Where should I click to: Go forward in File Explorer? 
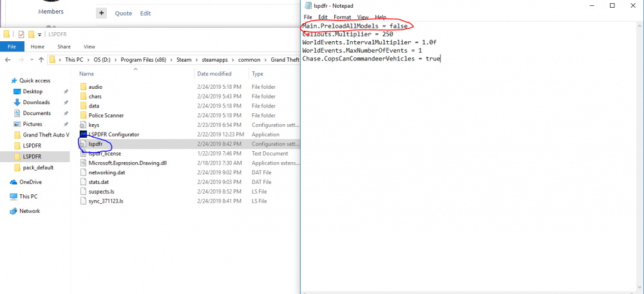[x=21, y=60]
